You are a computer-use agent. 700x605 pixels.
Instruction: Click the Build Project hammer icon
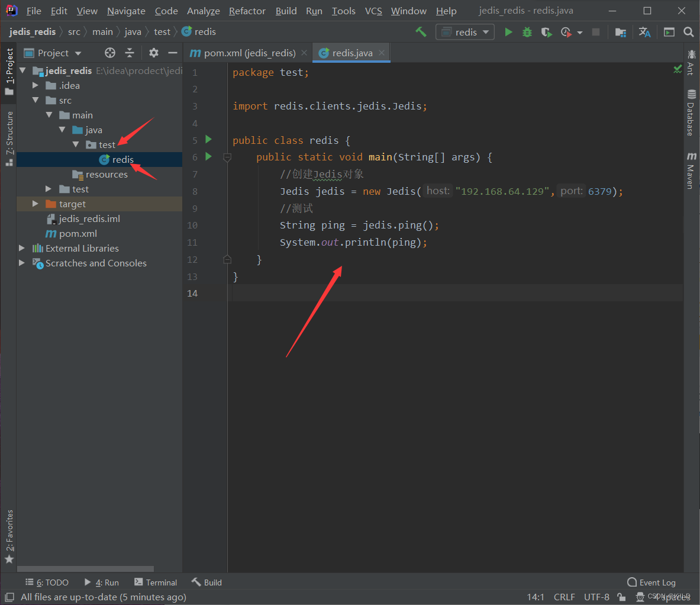pyautogui.click(x=421, y=32)
